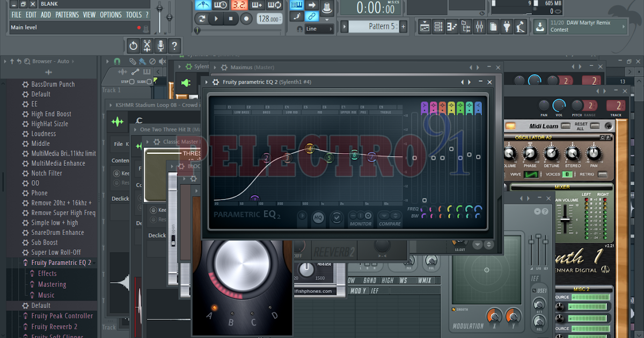Viewport: 644px width, 338px height.
Task: Open pattern options arrow beside Pattern 5
Action: (345, 26)
